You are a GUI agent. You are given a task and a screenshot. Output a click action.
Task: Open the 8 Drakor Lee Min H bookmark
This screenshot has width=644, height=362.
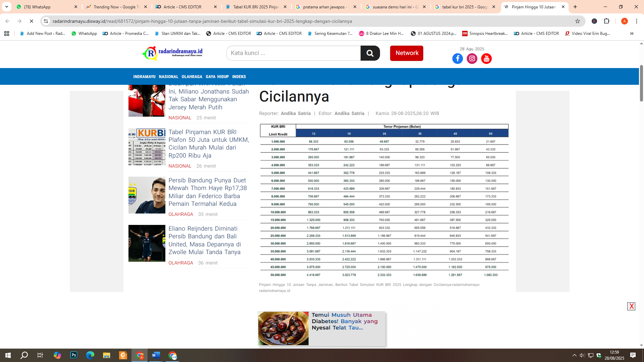(381, 34)
